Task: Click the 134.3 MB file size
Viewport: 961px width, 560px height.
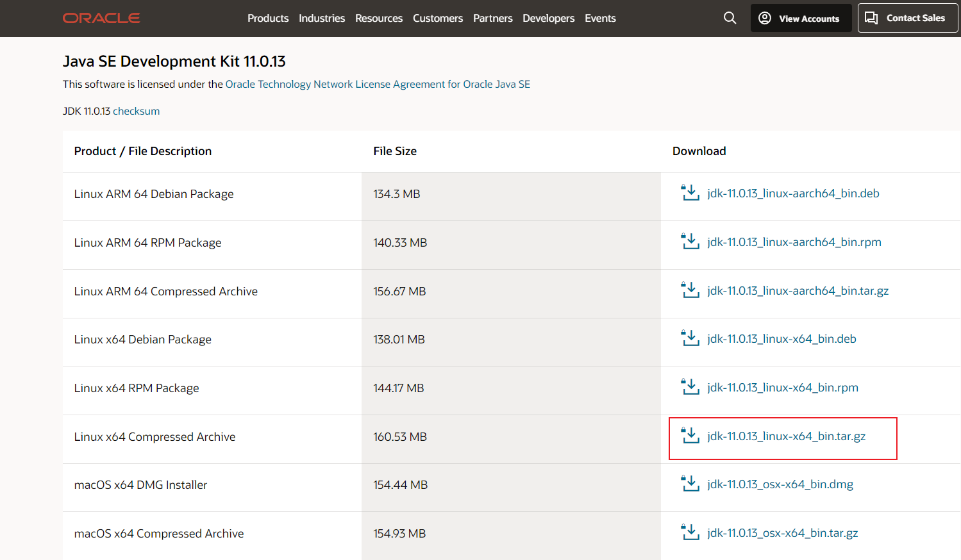Action: [397, 194]
